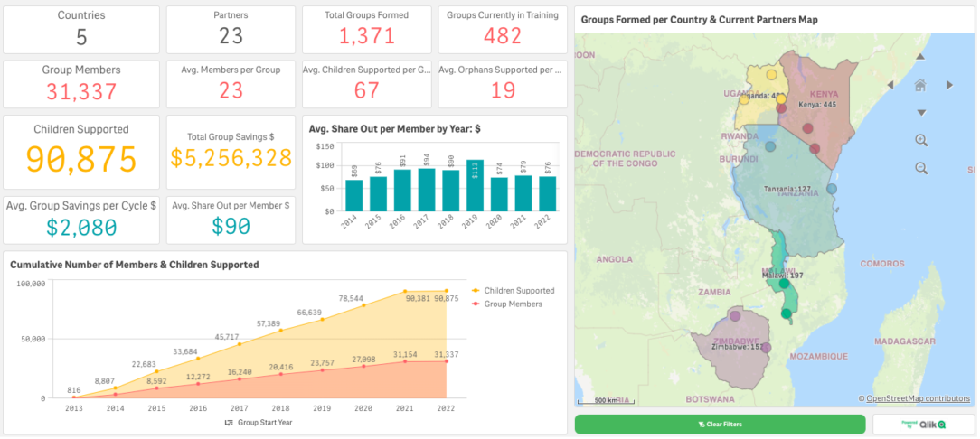
Task: Click the Powered by Qlik badge
Action: pyautogui.click(x=923, y=425)
